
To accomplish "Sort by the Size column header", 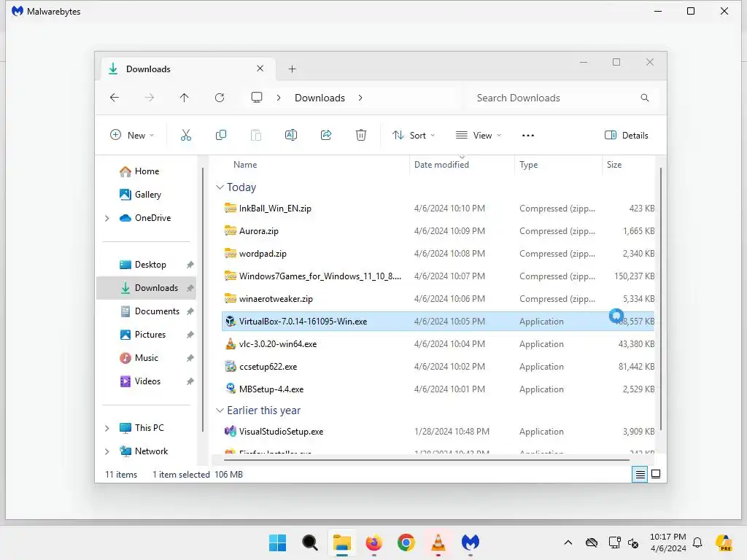I will [614, 165].
